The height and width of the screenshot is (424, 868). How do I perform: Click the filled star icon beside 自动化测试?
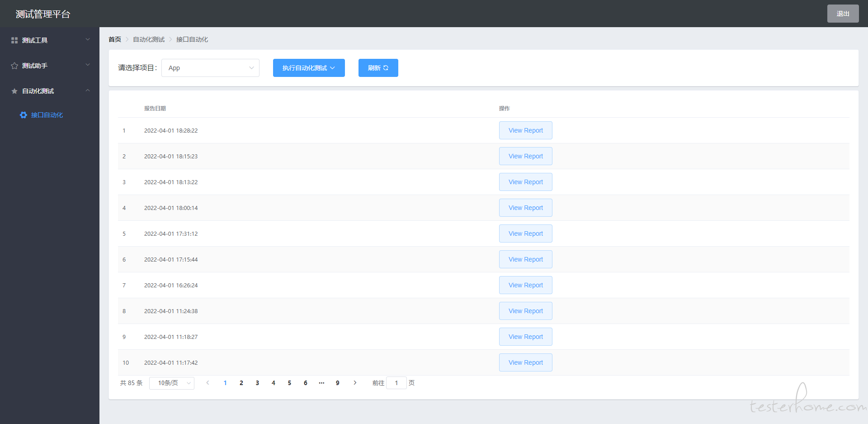click(14, 91)
